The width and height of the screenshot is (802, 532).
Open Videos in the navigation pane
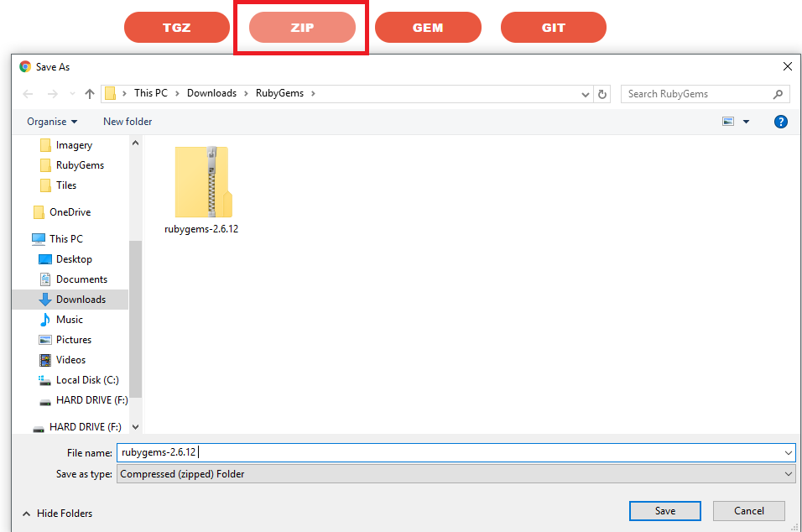click(x=70, y=360)
